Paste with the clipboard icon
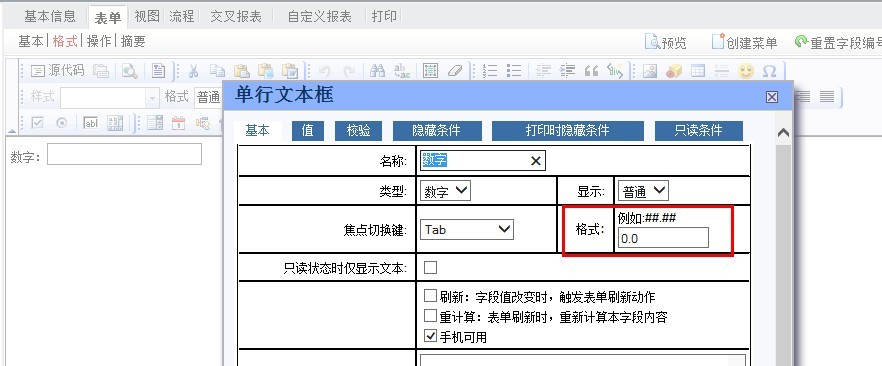Screen dimensions: 882x366 tap(241, 71)
